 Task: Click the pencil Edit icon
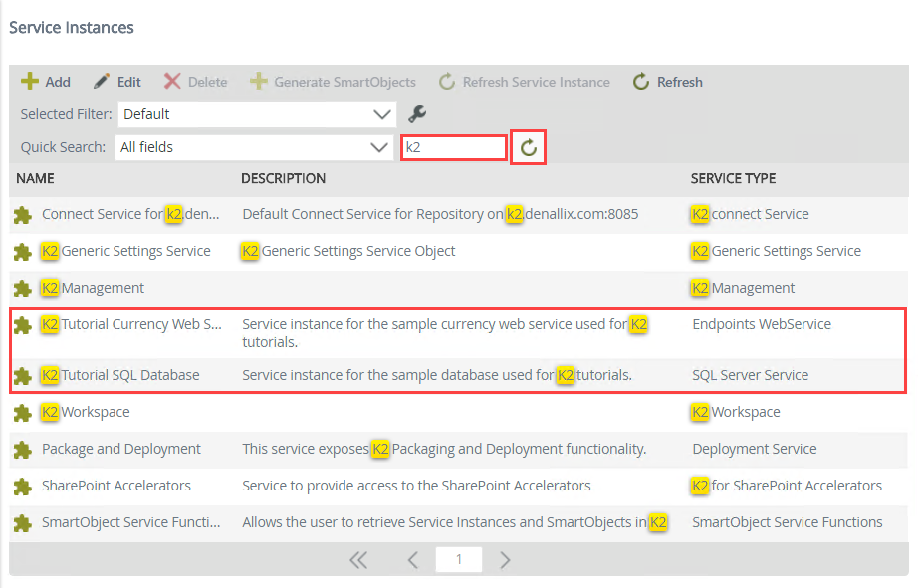[102, 82]
